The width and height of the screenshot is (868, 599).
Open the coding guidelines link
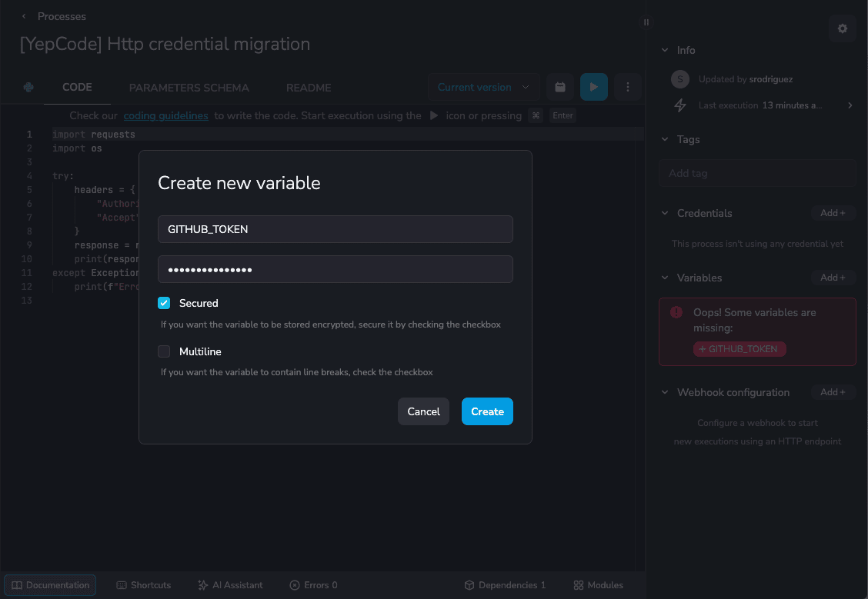coord(166,115)
